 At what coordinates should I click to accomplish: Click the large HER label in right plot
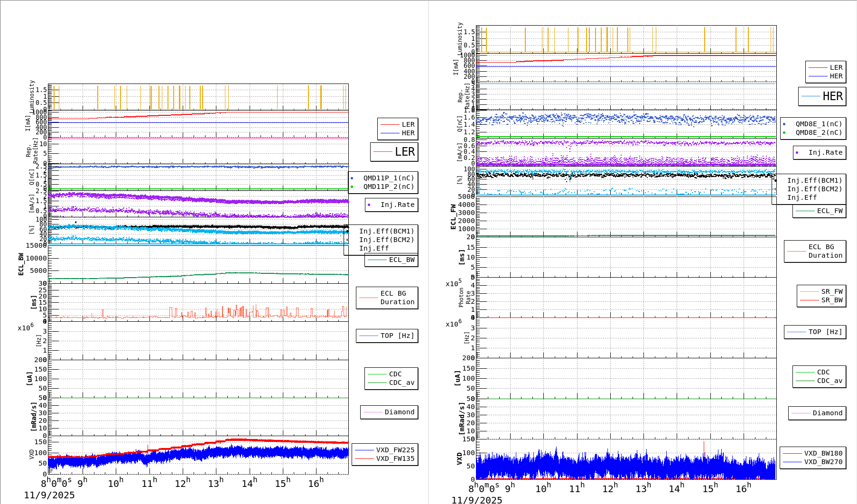pyautogui.click(x=832, y=96)
